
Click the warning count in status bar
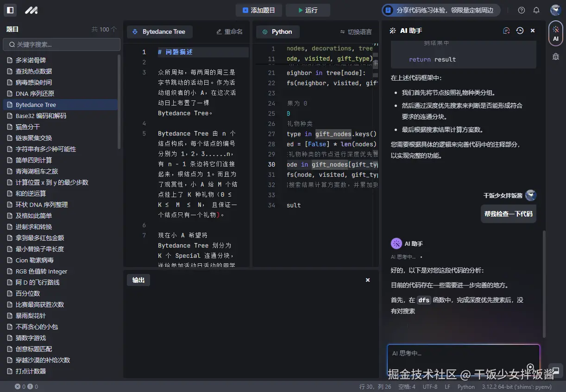click(x=32, y=386)
